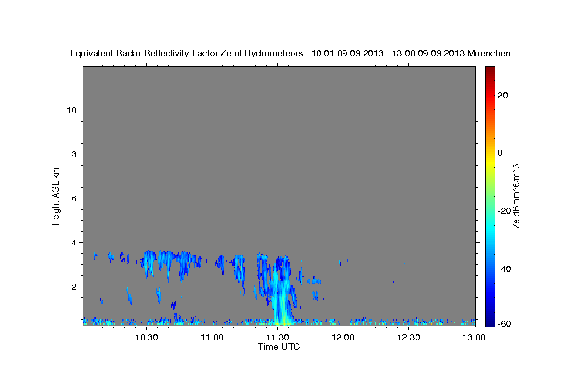The height and width of the screenshot is (392, 588).
Task: Click the 12:30 time tick label
Action: [x=409, y=337]
